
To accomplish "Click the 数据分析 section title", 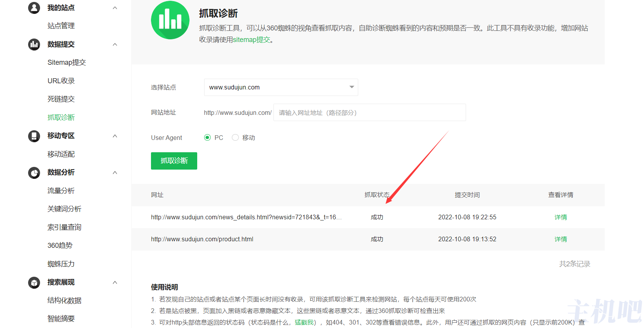I will 61,173.
